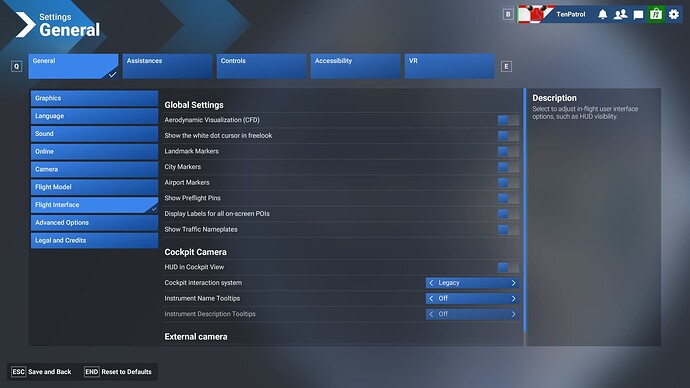Open the friends list icon

[x=620, y=15]
